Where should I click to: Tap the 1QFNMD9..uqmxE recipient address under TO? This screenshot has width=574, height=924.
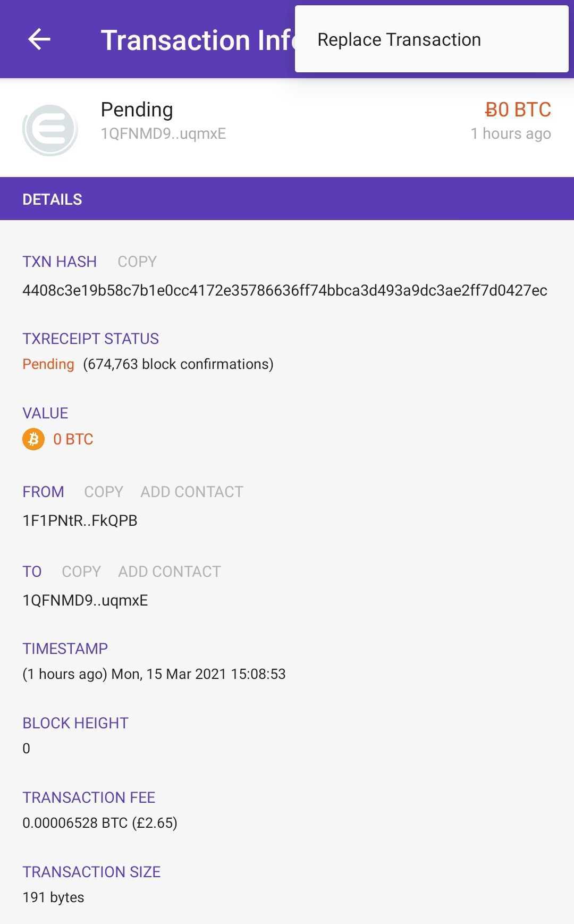pyautogui.click(x=85, y=600)
